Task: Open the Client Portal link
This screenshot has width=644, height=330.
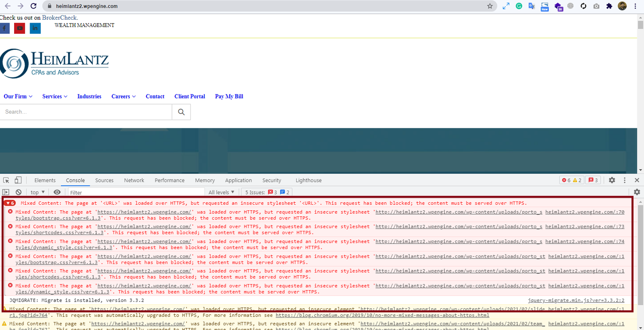Action: pyautogui.click(x=190, y=97)
